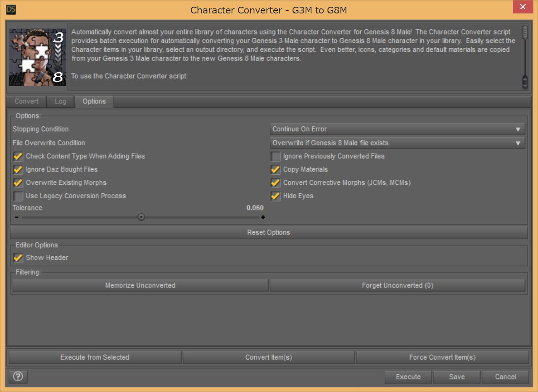Click the 'To use the Character Converter script:' text
Image resolution: width=538 pixels, height=392 pixels.
pos(129,76)
